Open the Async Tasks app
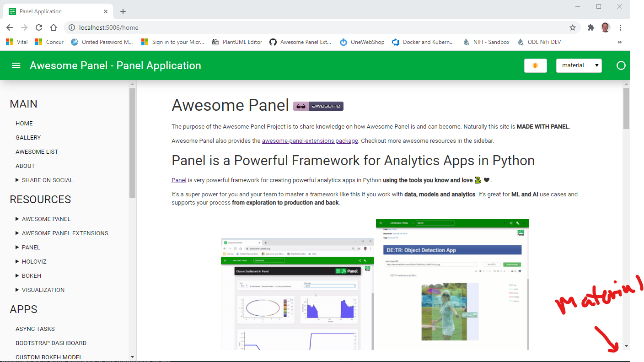 click(x=35, y=329)
